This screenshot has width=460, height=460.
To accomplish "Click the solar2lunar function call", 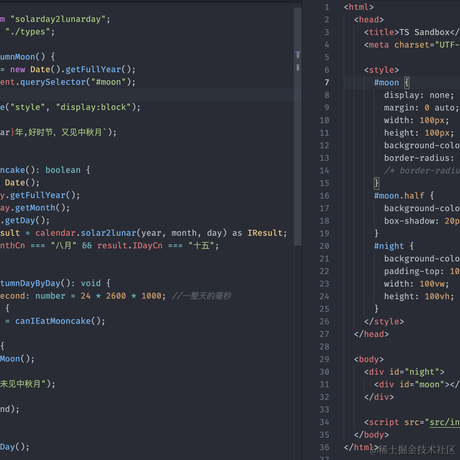I will 108,233.
